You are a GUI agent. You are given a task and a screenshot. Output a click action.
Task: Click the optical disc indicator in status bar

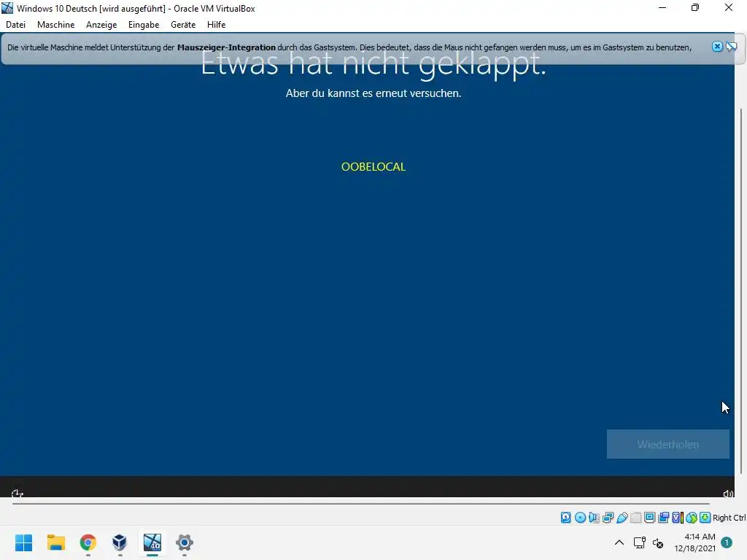click(x=580, y=518)
